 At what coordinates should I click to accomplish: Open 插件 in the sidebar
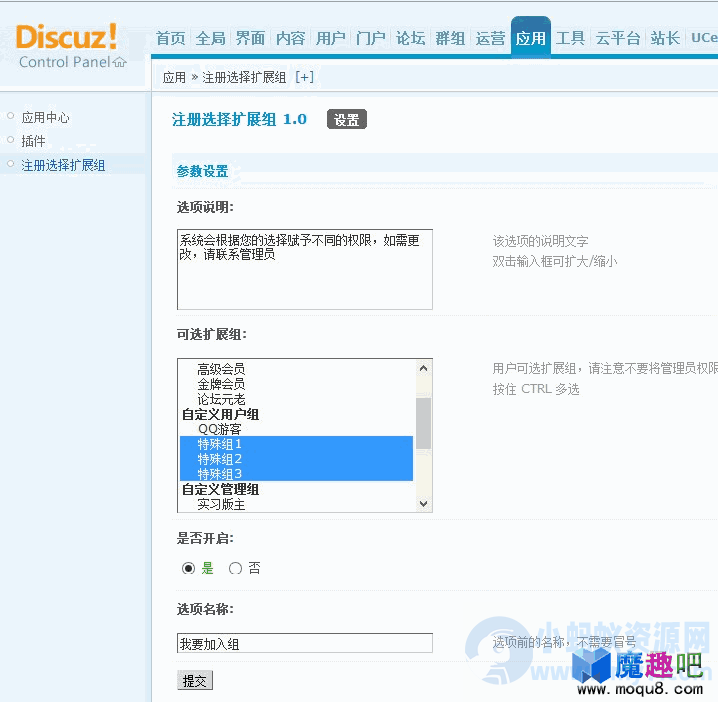click(x=33, y=141)
